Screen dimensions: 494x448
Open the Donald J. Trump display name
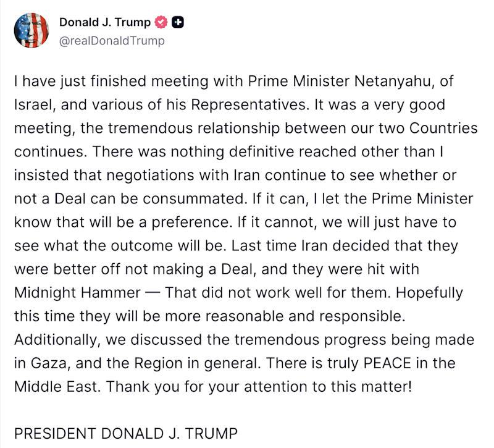[x=104, y=23]
